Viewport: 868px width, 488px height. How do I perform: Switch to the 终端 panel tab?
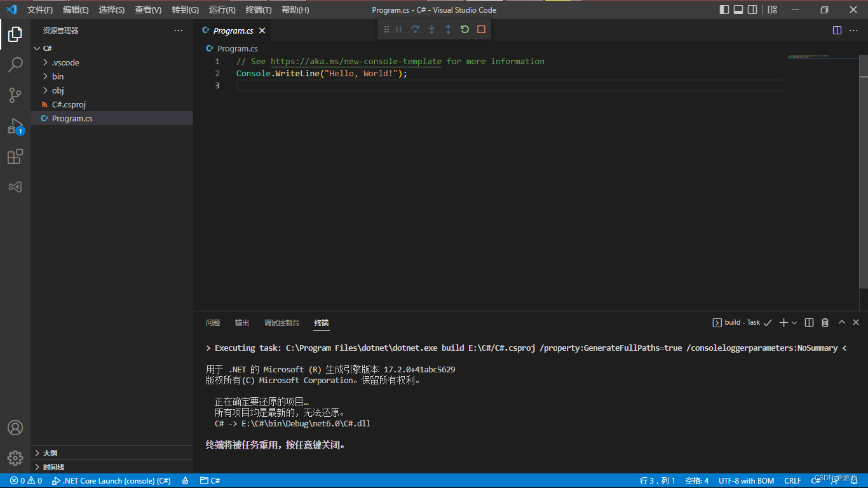coord(322,323)
